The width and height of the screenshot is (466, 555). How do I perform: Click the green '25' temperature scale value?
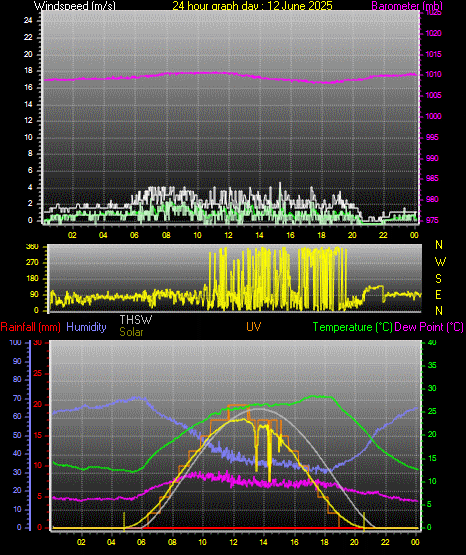(432, 412)
